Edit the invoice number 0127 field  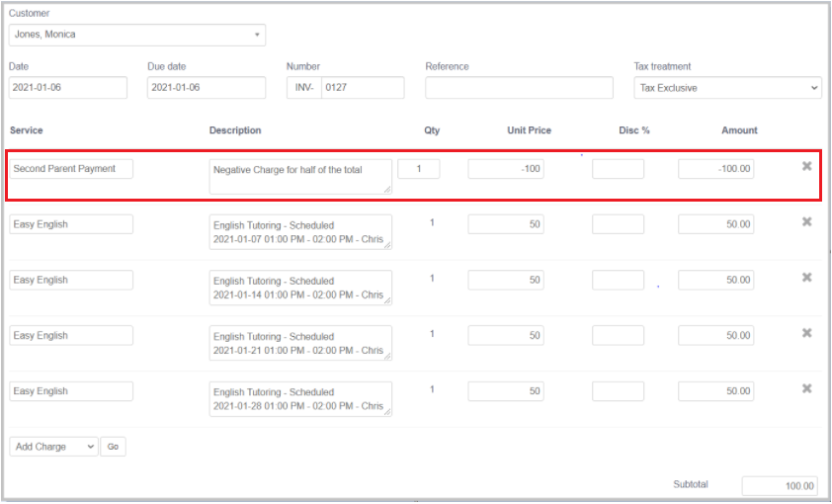(363, 88)
